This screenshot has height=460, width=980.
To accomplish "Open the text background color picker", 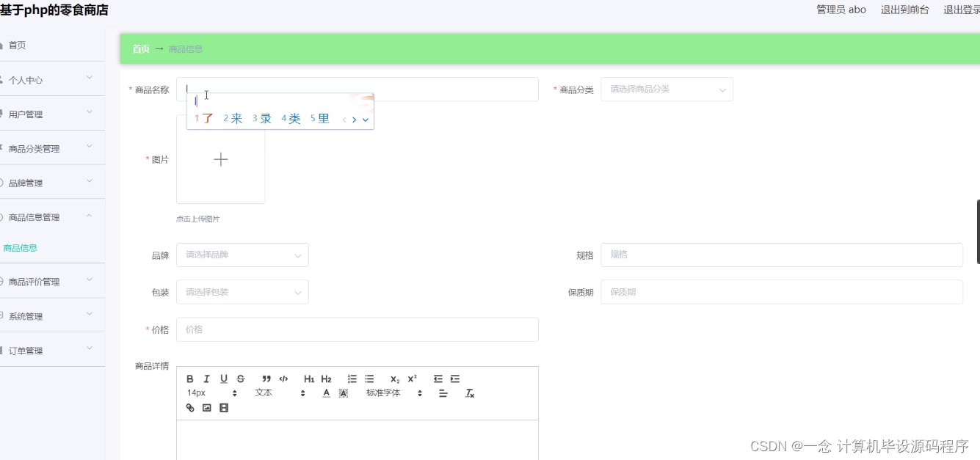I will click(x=343, y=393).
